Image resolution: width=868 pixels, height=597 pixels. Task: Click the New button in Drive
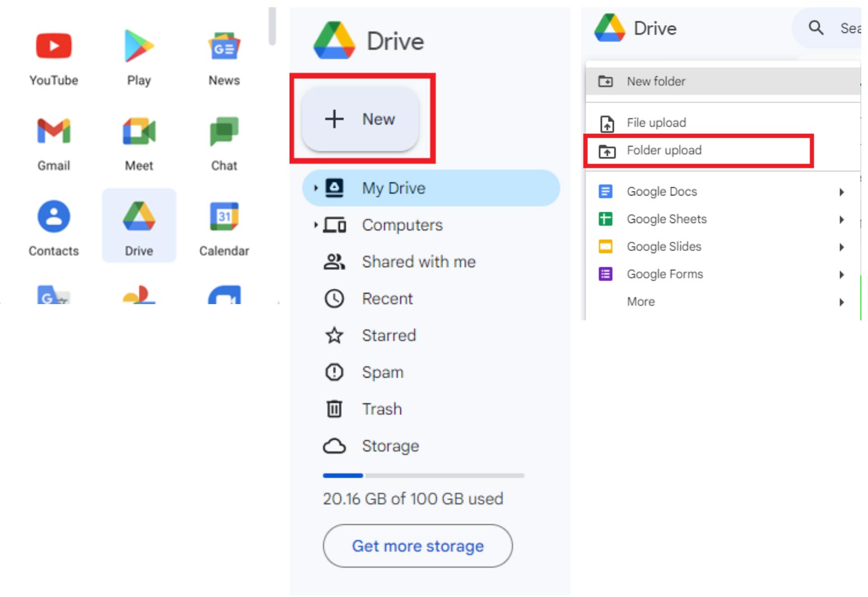pos(360,119)
